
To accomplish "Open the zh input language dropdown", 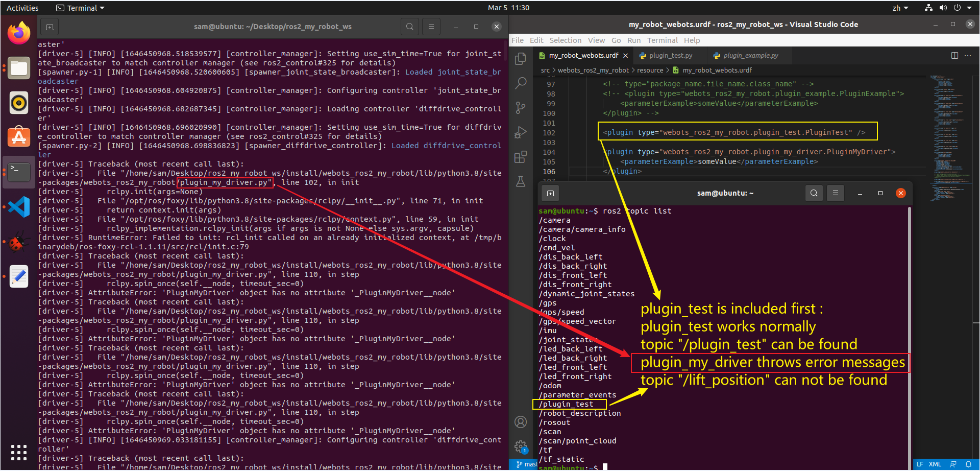I will [x=900, y=8].
